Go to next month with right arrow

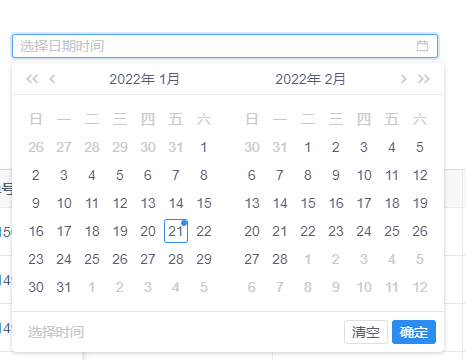404,79
